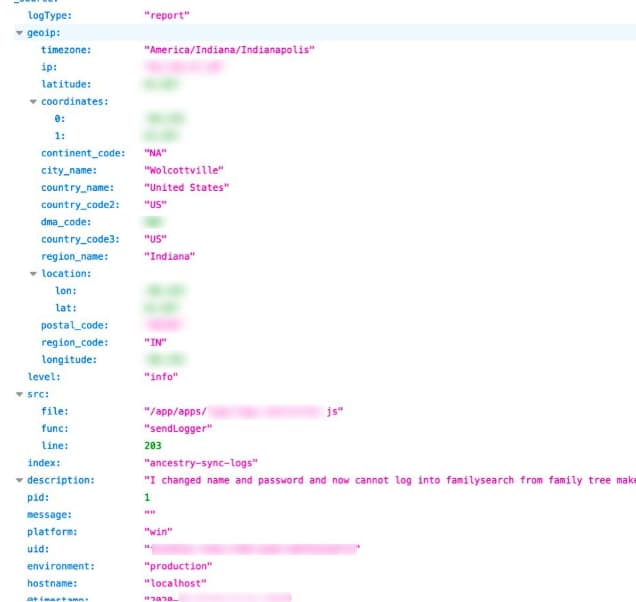Select the platform value win
Viewport: 636px width, 602px height.
pyautogui.click(x=158, y=531)
